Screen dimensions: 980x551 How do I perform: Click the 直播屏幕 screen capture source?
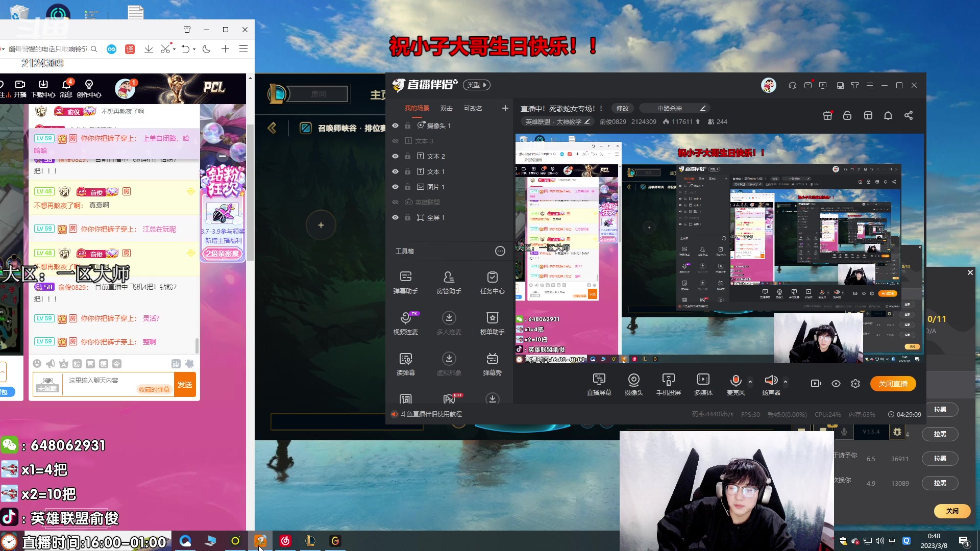[599, 384]
